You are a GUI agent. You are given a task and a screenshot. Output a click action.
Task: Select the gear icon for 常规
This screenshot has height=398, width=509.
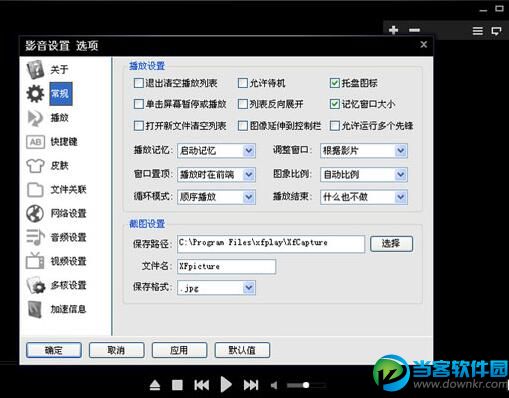point(35,94)
